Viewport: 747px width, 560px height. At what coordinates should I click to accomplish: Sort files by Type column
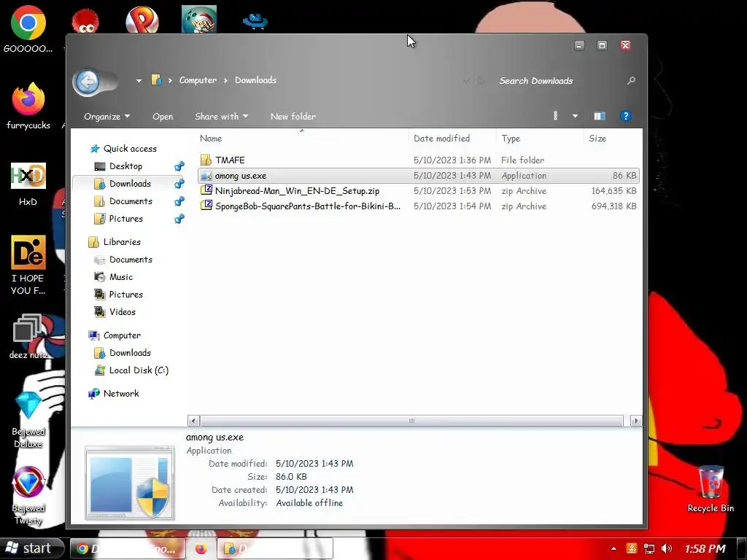[x=511, y=139]
